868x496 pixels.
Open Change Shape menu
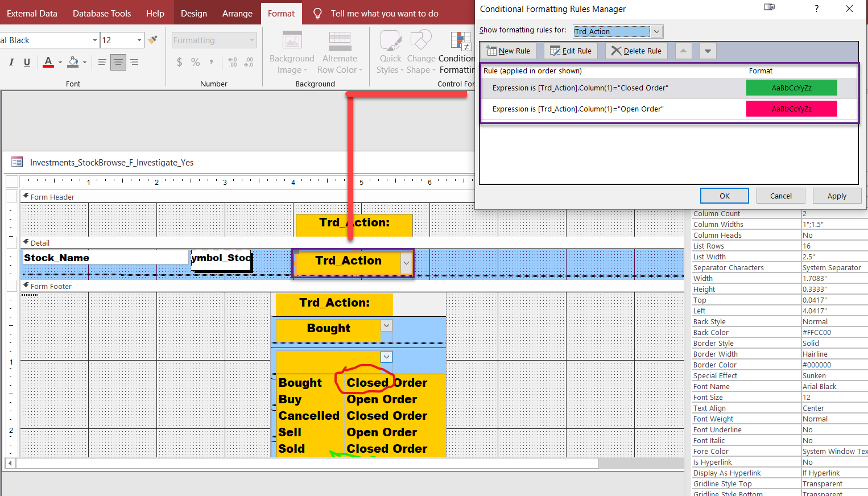pos(421,52)
